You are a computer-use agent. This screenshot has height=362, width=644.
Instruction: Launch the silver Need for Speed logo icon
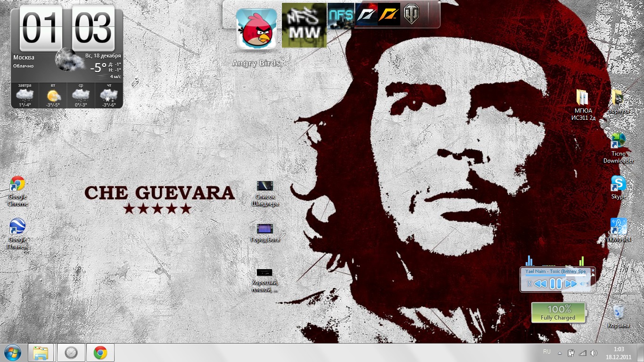366,15
